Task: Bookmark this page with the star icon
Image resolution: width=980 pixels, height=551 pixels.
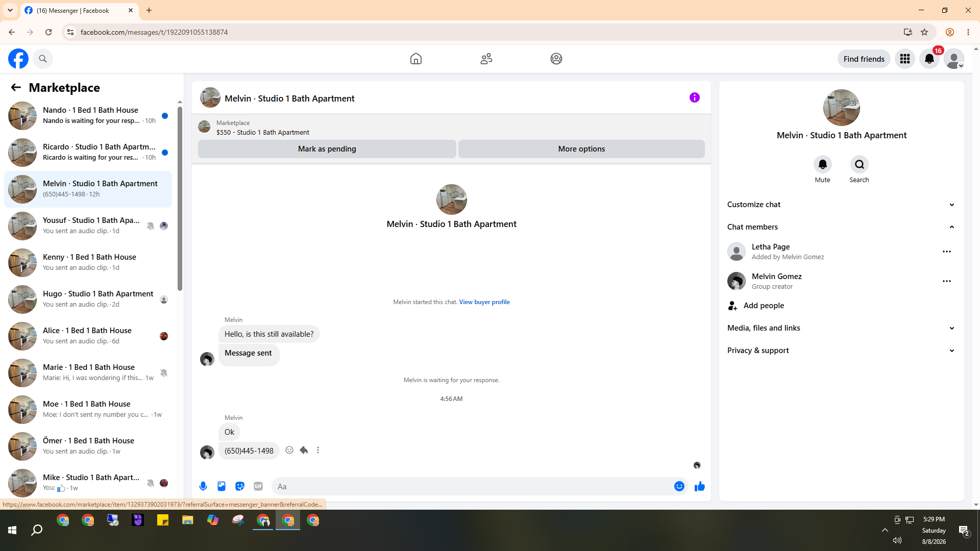Action: [x=924, y=32]
